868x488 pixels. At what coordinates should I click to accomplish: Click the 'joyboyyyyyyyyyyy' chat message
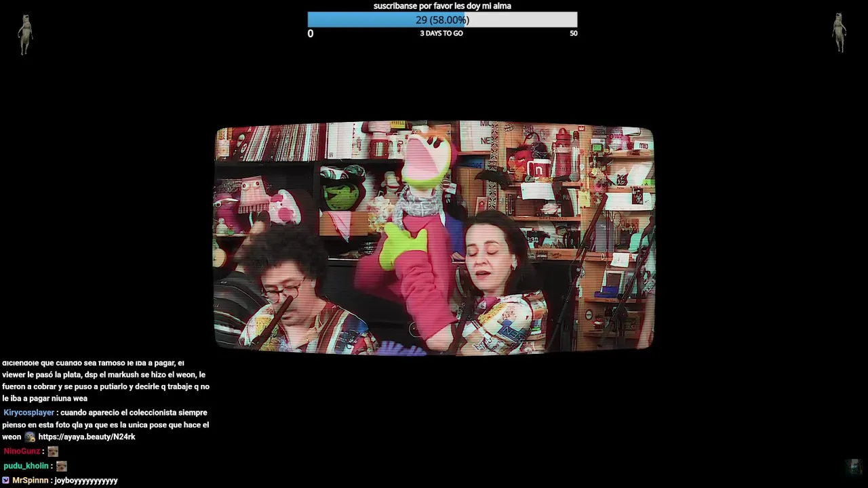click(x=86, y=481)
